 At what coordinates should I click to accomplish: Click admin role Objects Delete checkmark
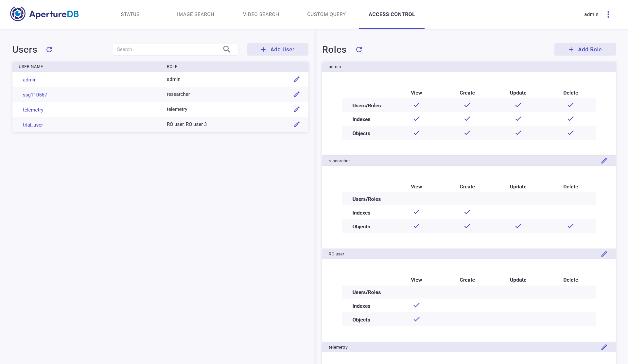point(570,133)
